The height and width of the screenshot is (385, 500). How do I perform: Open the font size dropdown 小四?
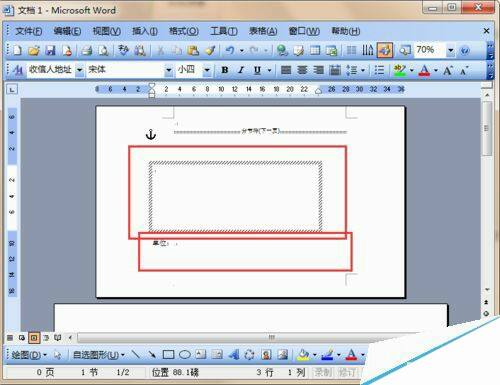coord(207,70)
